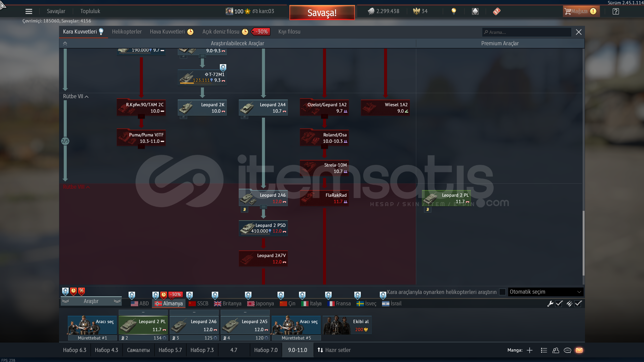This screenshot has height=362, width=644.
Task: Open the help question mark icon
Action: (615, 11)
